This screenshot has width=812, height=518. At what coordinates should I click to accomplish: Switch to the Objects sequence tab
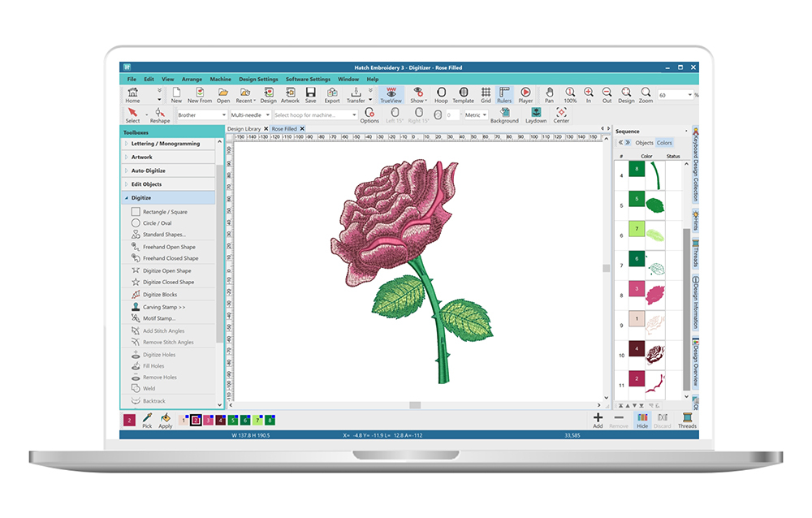[644, 143]
